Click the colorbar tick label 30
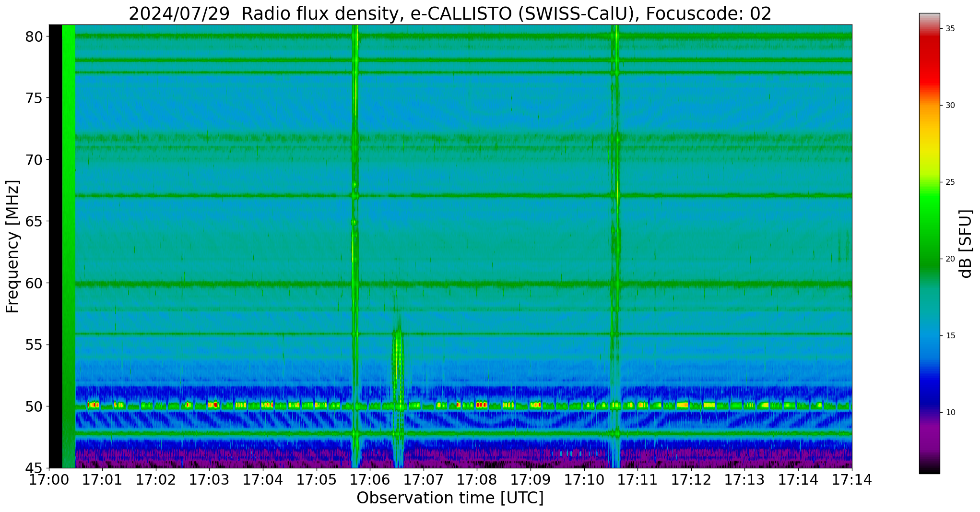This screenshot has height=512, width=980. 950,106
